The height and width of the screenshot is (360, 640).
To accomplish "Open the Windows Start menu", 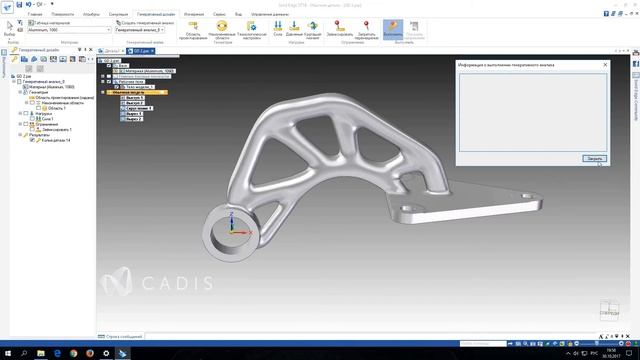I will [x=8, y=353].
